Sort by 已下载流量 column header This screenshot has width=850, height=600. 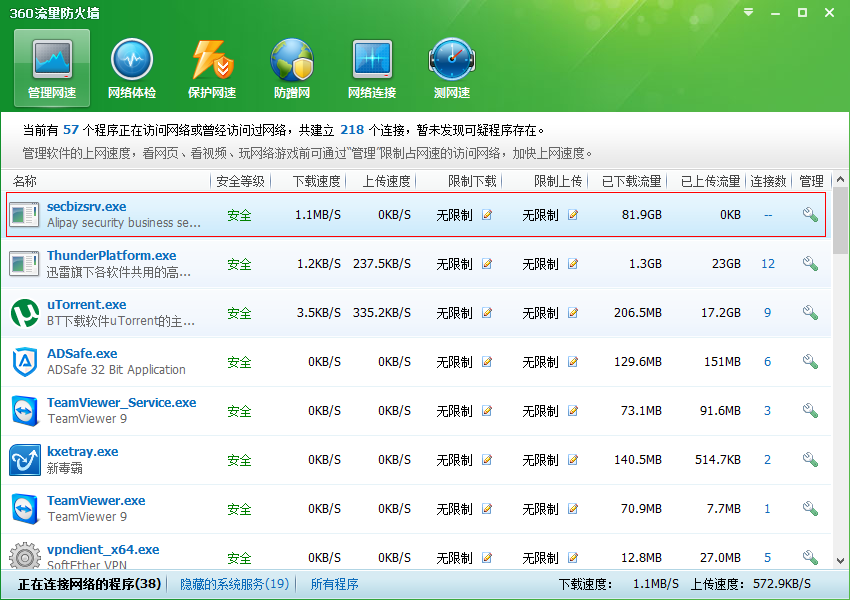tap(632, 181)
